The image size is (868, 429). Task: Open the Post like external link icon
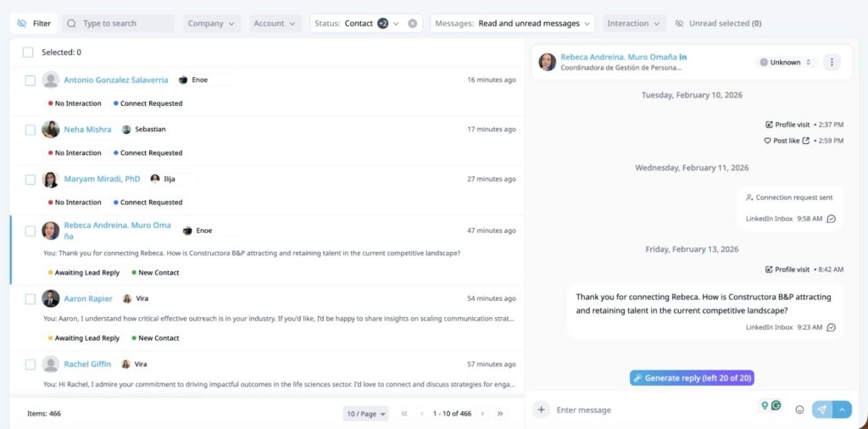tap(806, 141)
